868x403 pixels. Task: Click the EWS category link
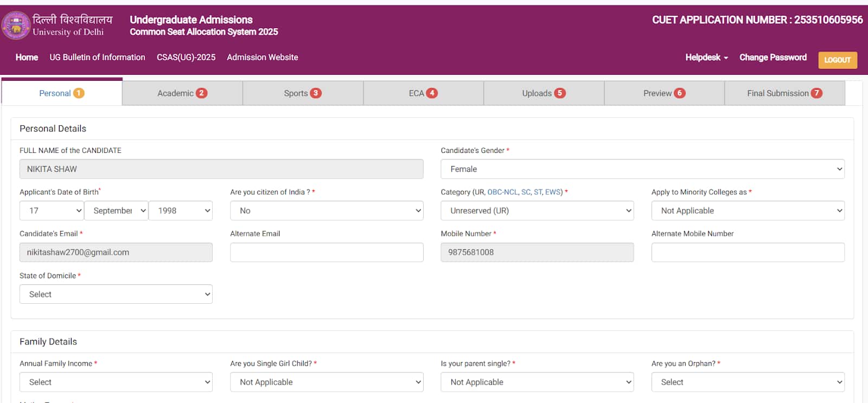coord(553,192)
